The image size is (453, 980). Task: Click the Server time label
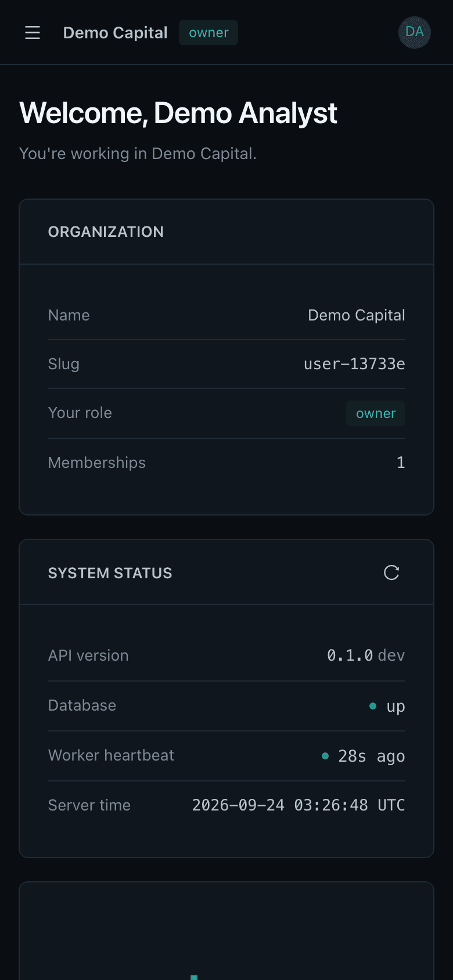coord(89,805)
